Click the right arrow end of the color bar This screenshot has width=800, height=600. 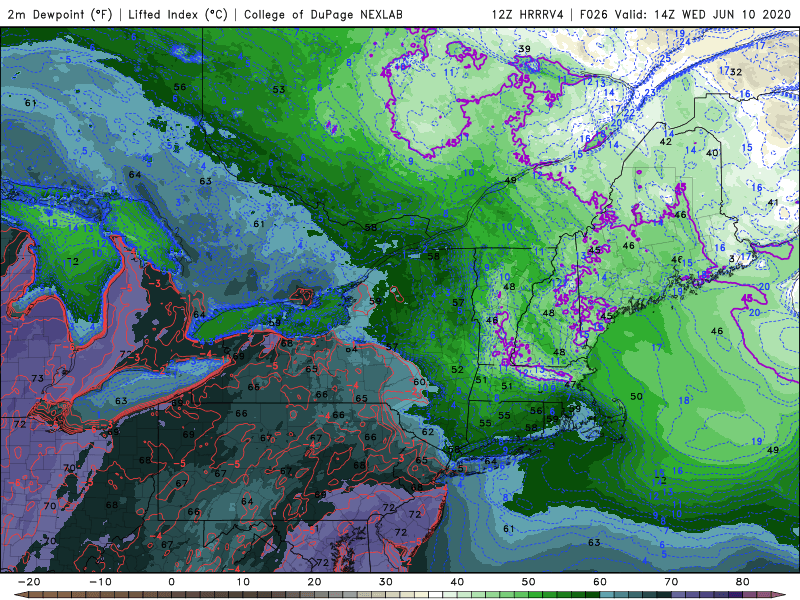779,595
